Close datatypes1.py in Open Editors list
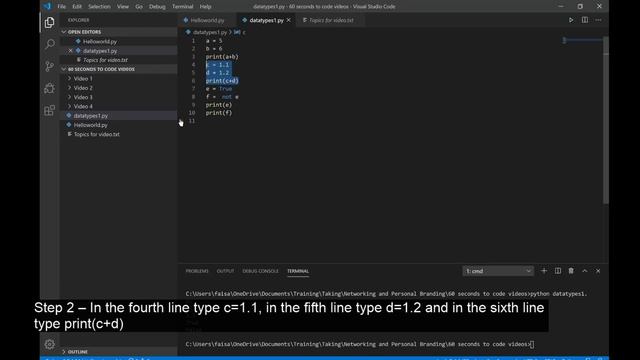640x360 pixels. [71, 51]
